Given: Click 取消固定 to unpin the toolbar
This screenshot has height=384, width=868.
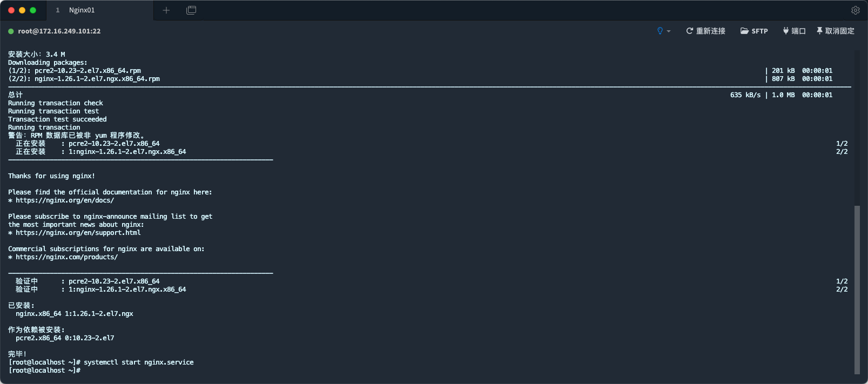Looking at the screenshot, I should (x=835, y=31).
